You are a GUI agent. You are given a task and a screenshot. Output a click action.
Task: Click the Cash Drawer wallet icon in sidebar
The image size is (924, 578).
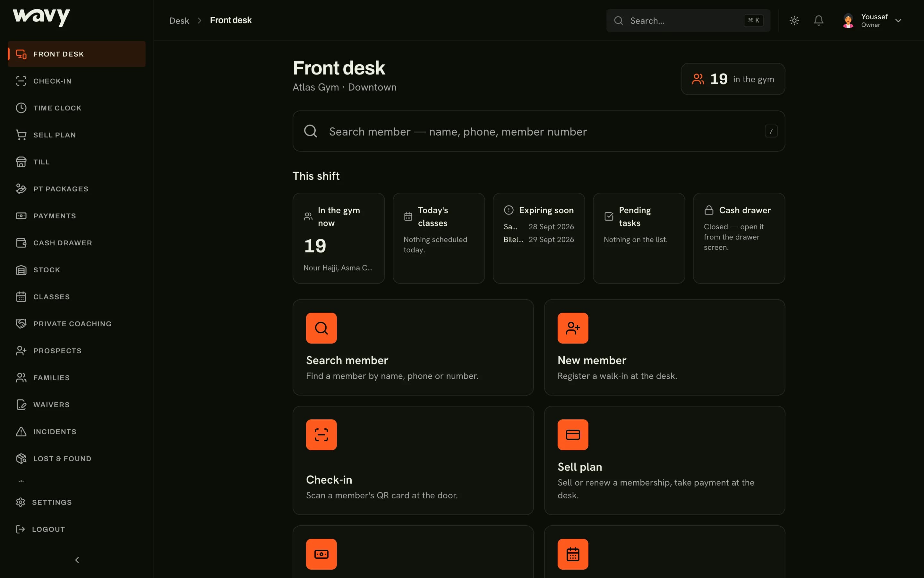click(21, 243)
